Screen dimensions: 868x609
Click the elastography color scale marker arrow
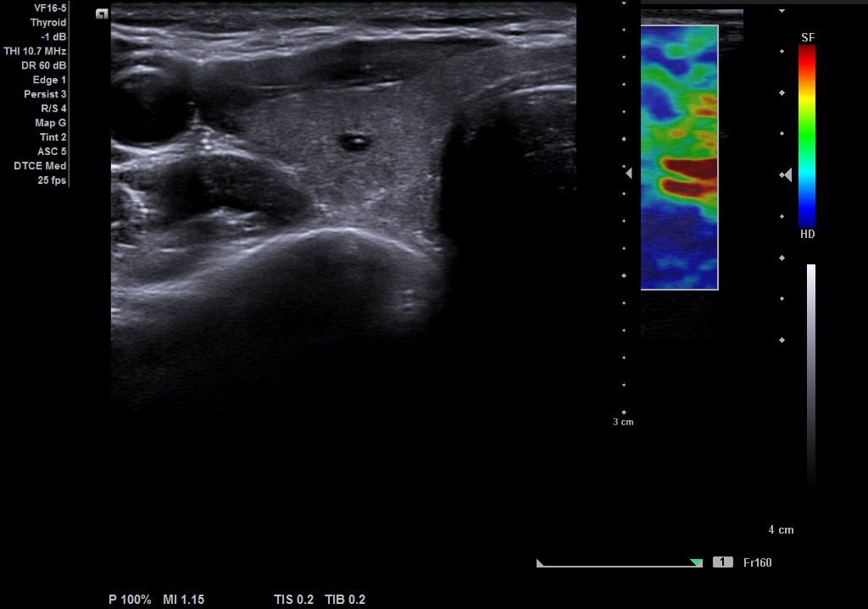pyautogui.click(x=787, y=174)
